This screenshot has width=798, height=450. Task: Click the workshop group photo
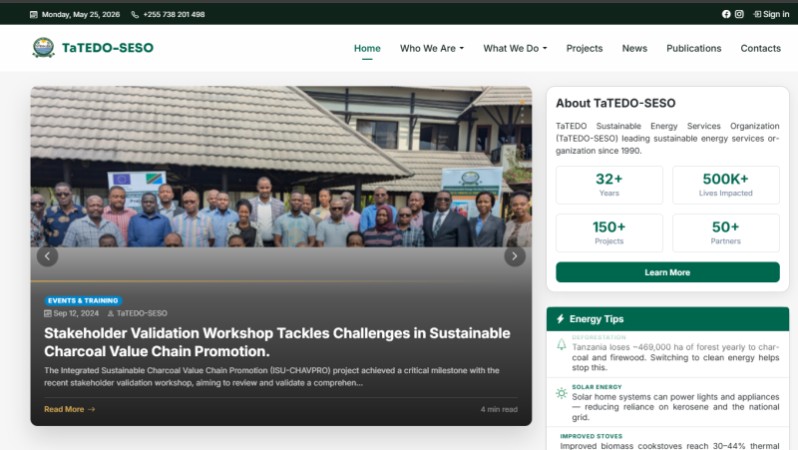(x=281, y=167)
